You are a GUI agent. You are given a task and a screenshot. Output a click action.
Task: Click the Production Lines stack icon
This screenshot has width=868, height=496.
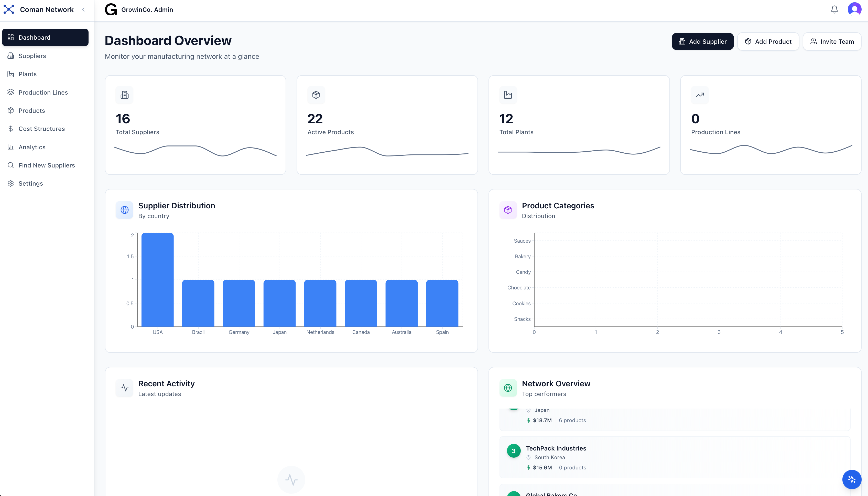pyautogui.click(x=10, y=92)
